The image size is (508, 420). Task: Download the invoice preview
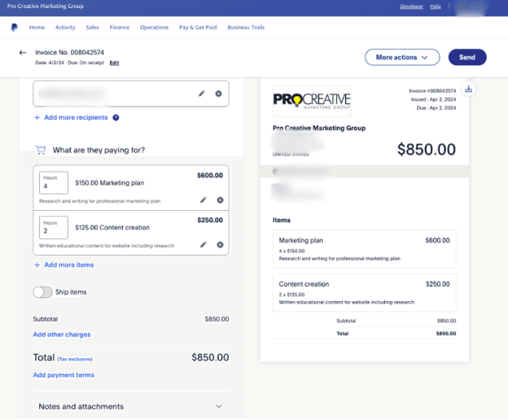(x=468, y=89)
